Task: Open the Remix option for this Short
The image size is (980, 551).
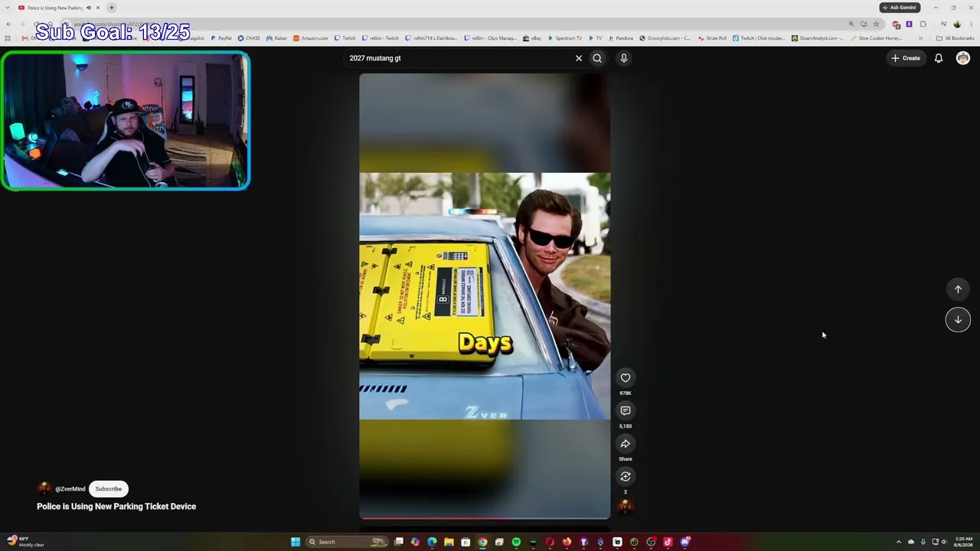Action: [x=626, y=477]
